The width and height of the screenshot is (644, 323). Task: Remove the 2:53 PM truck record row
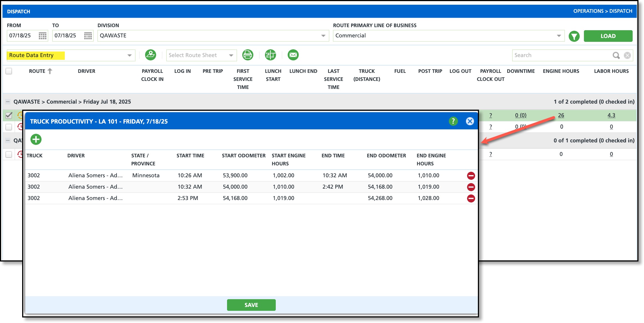471,198
